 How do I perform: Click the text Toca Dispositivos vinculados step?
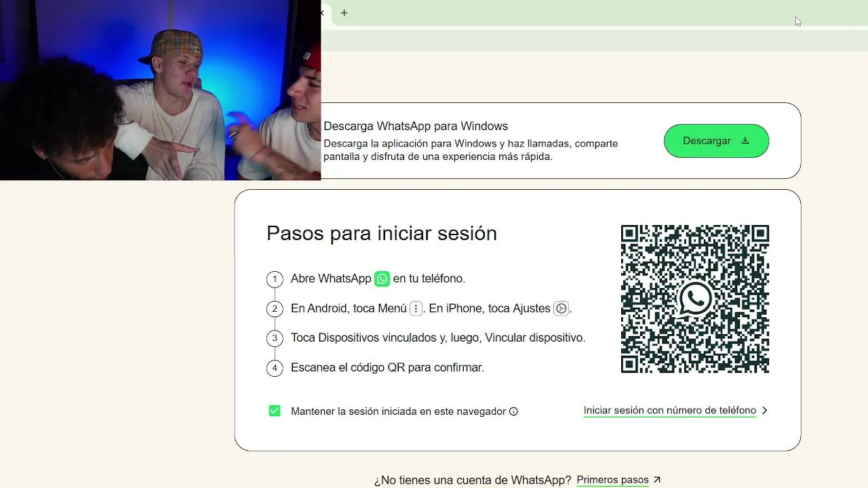click(x=438, y=338)
